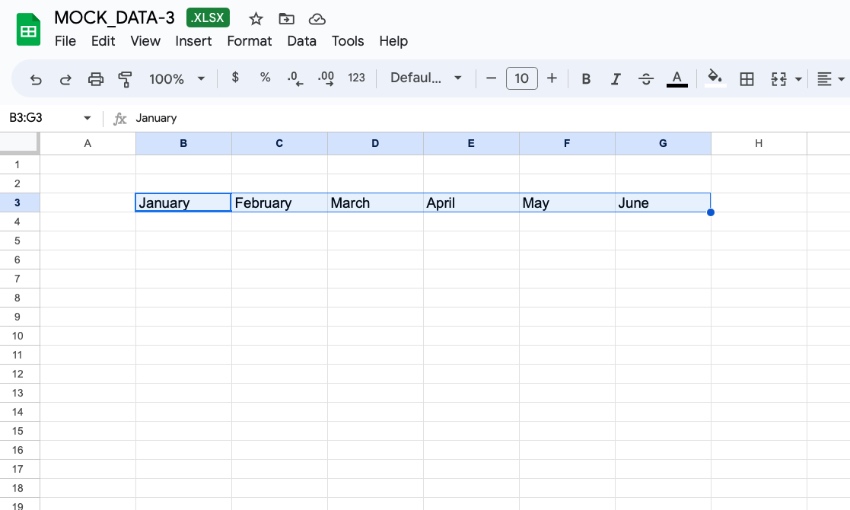
Task: Expand the name box dropdown arrow
Action: click(87, 118)
